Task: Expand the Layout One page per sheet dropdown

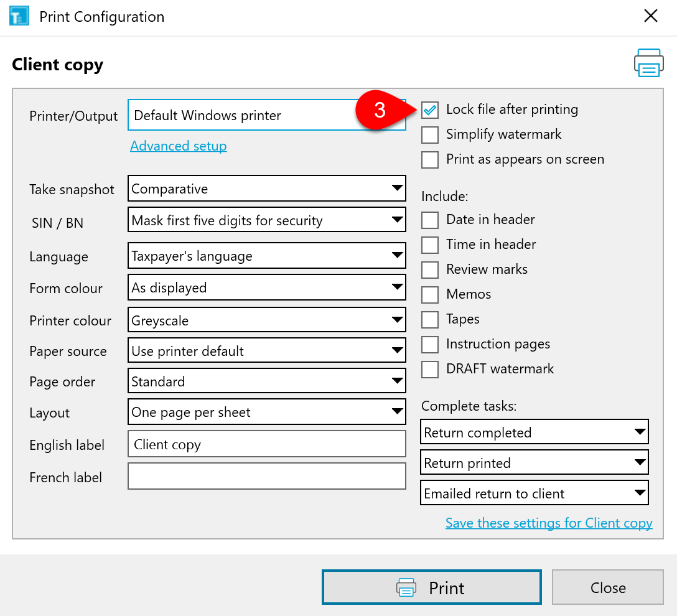Action: tap(266, 412)
